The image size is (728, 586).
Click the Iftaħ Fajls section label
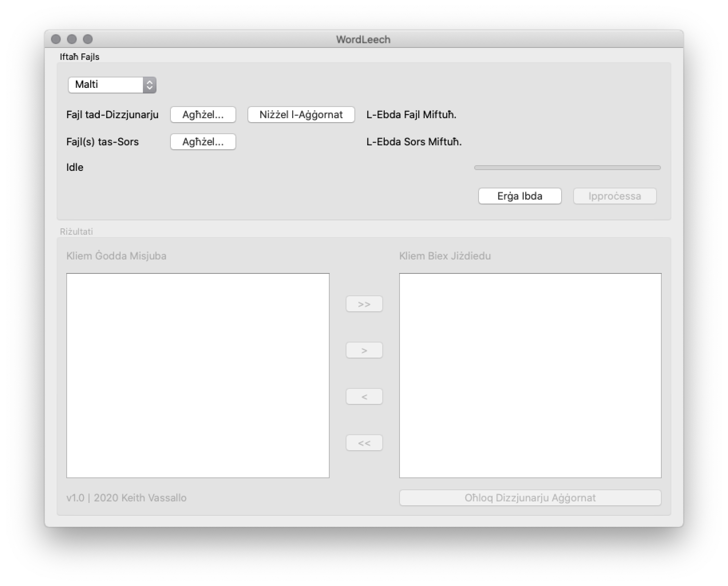coord(79,57)
